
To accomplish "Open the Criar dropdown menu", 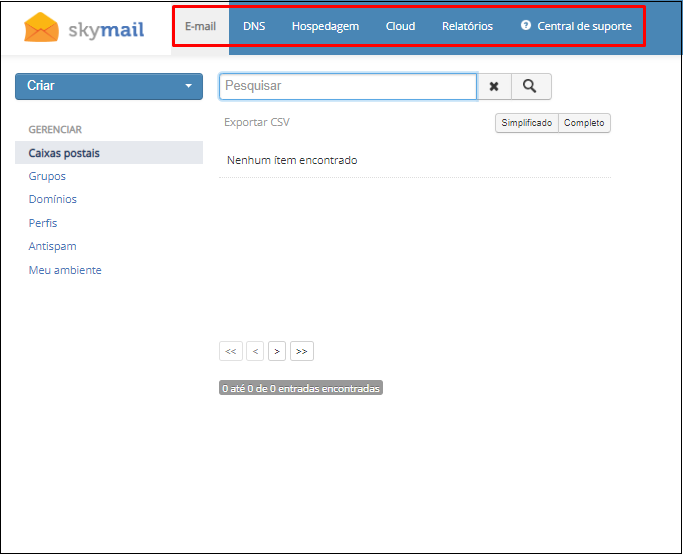I will click(109, 86).
